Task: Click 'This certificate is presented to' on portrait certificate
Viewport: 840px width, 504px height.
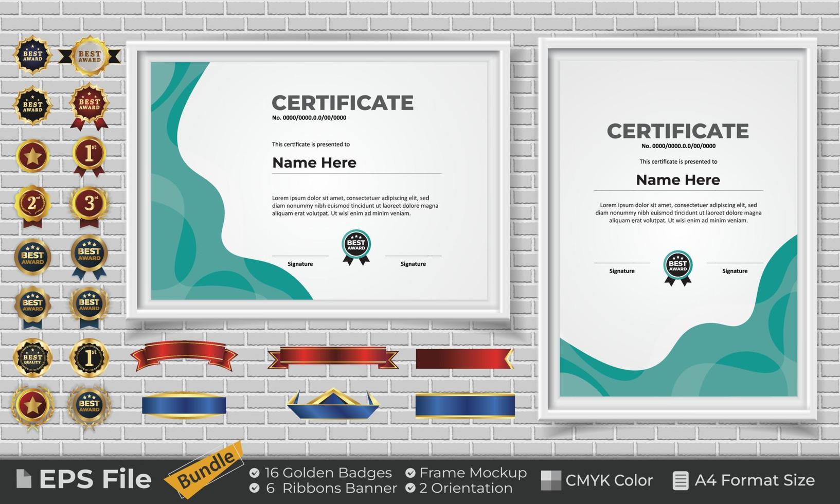Action: 678,161
